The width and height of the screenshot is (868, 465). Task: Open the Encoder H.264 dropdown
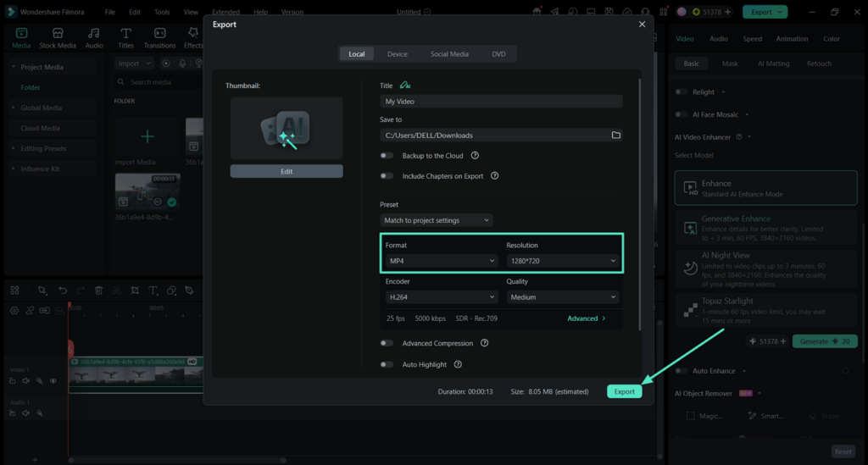coord(441,297)
